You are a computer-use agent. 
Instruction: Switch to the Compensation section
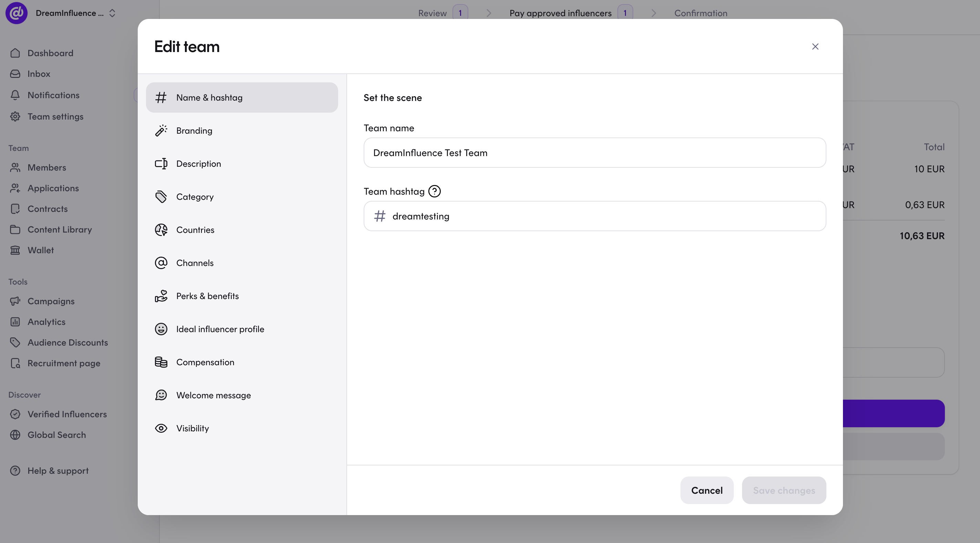(x=242, y=362)
